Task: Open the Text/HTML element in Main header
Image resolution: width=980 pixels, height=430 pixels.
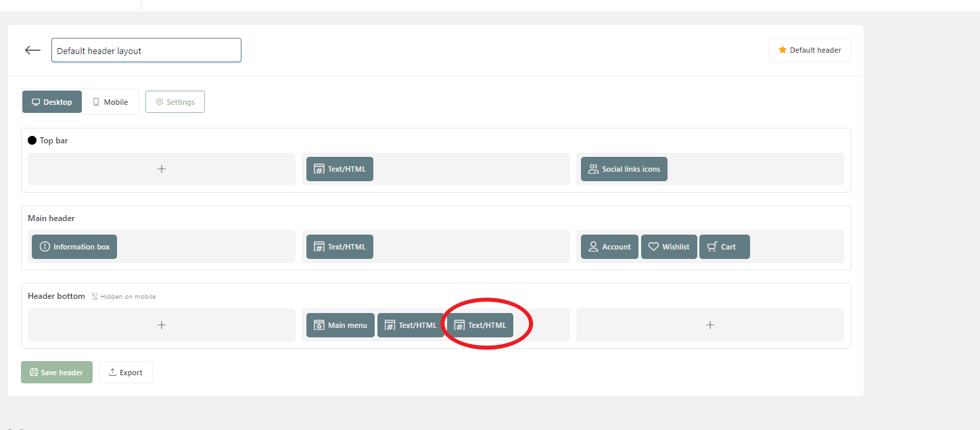Action: (339, 246)
